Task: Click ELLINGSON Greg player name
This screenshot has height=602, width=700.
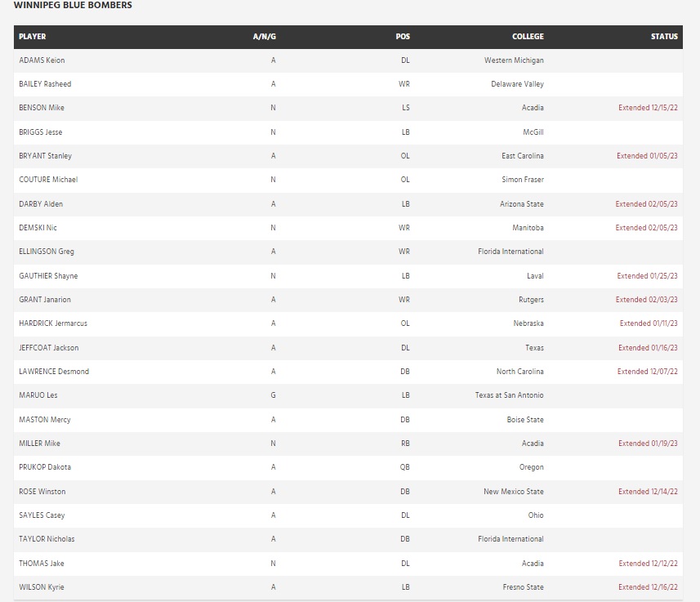Action: click(47, 252)
